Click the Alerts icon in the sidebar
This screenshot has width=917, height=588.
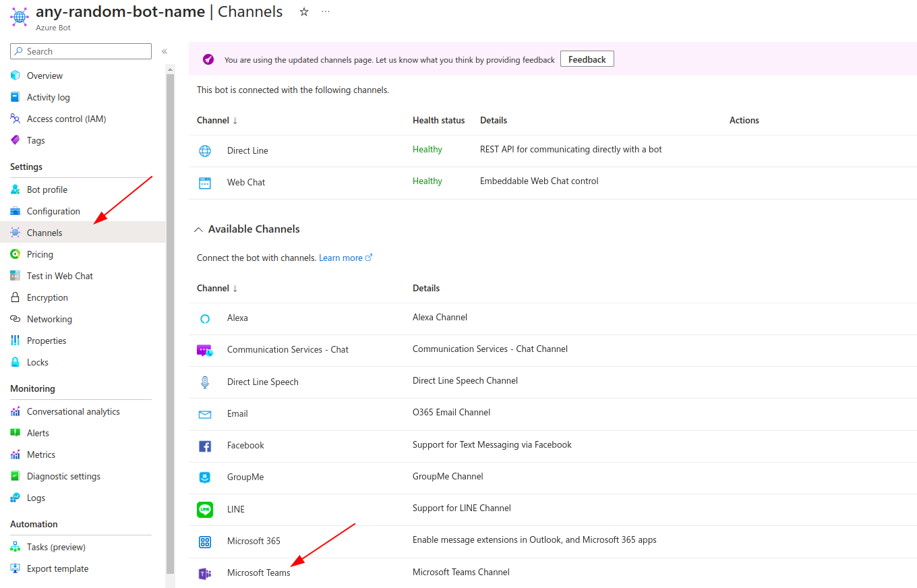(16, 433)
